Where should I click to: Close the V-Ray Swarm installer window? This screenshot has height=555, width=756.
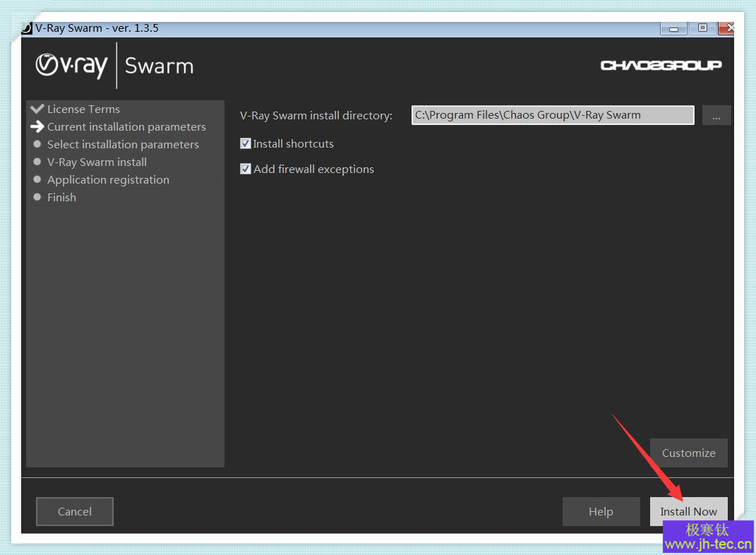726,28
